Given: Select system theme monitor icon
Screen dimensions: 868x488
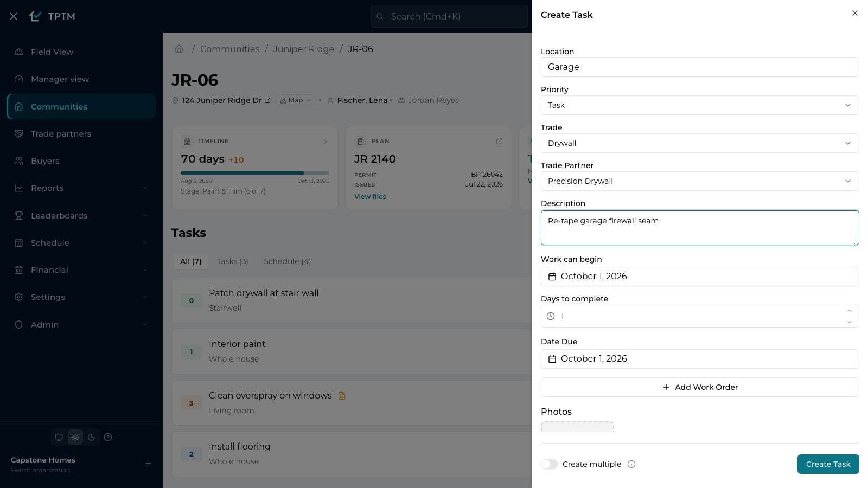Looking at the screenshot, I should pos(59,437).
